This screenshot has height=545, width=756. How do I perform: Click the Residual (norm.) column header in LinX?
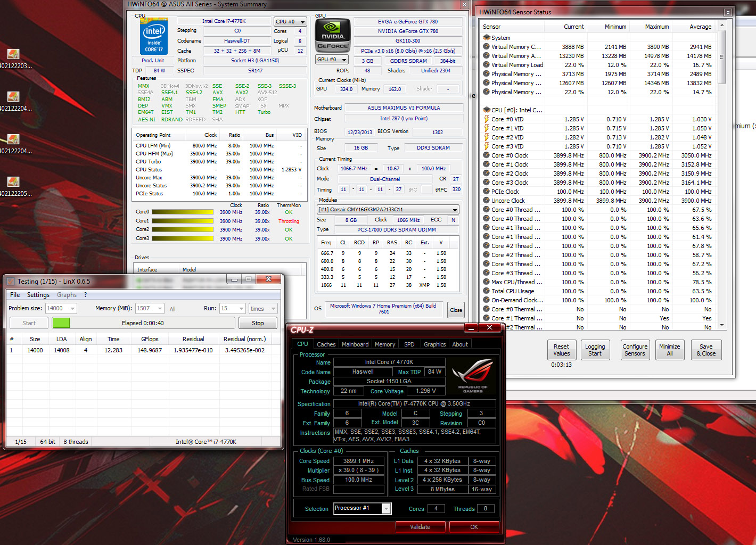pos(244,339)
